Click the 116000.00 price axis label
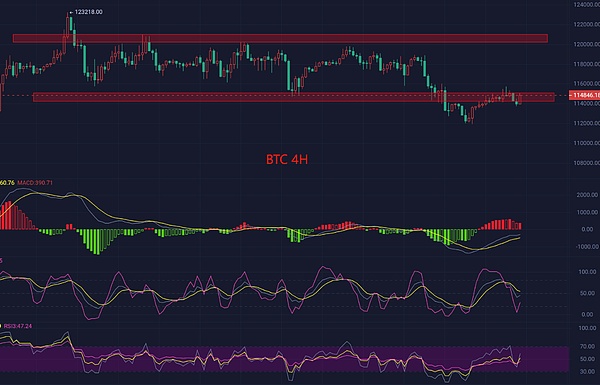Image resolution: width=600 pixels, height=385 pixels. [586, 83]
